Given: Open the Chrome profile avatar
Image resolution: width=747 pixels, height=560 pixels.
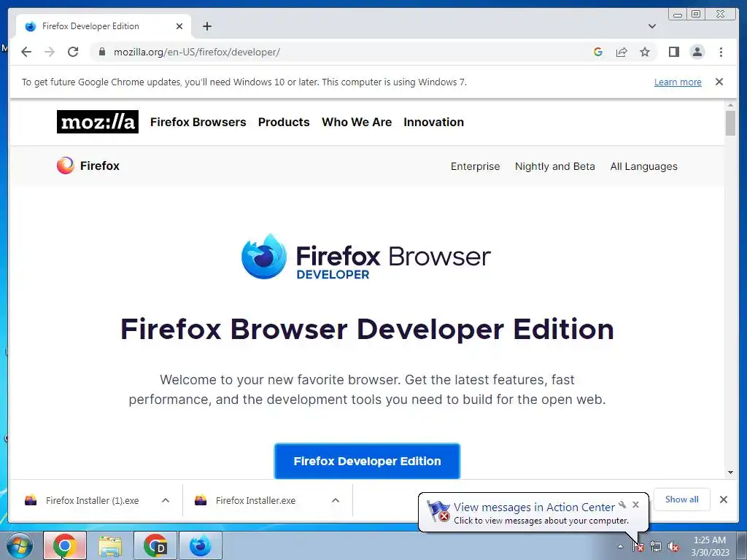Looking at the screenshot, I should (697, 52).
